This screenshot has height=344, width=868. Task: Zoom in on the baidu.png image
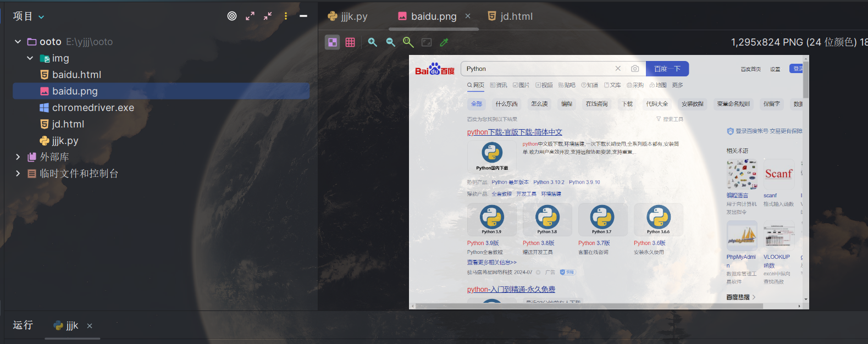point(373,42)
